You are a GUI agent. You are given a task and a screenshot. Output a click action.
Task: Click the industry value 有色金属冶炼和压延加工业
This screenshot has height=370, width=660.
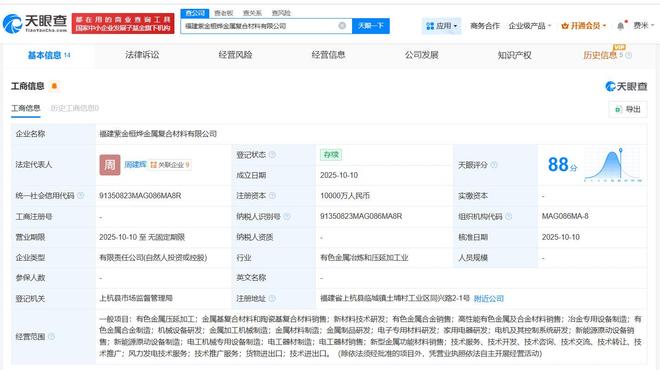364,257
